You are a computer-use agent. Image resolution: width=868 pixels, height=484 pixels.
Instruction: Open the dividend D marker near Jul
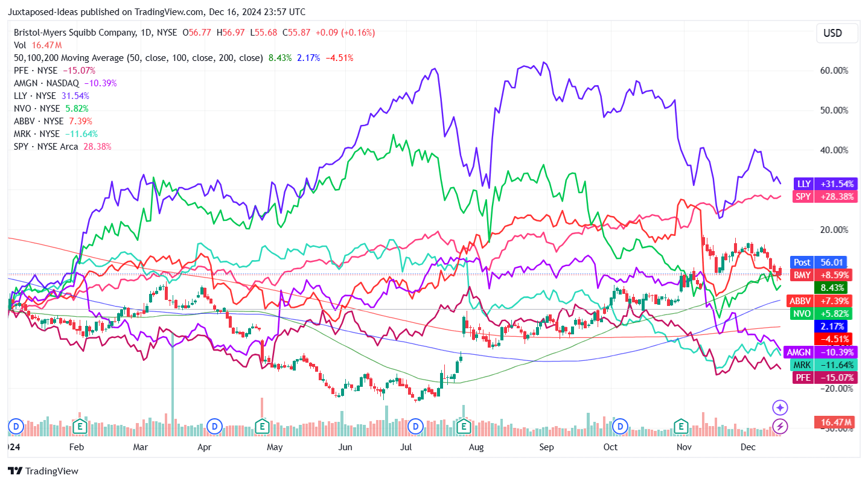coord(415,426)
